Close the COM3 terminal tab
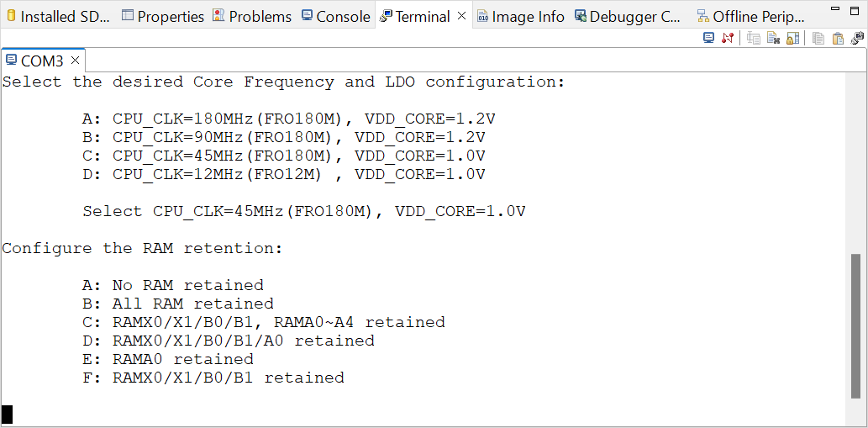The image size is (868, 428). 75,61
